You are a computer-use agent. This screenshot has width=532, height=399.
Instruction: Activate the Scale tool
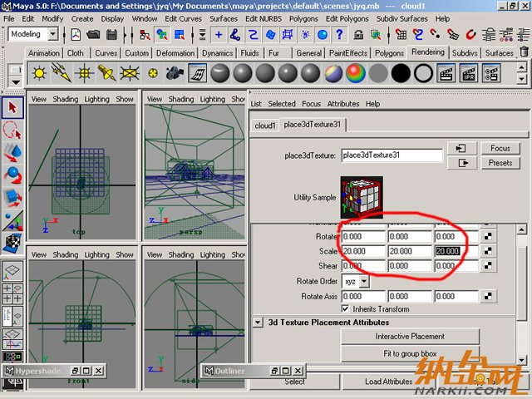tap(12, 198)
